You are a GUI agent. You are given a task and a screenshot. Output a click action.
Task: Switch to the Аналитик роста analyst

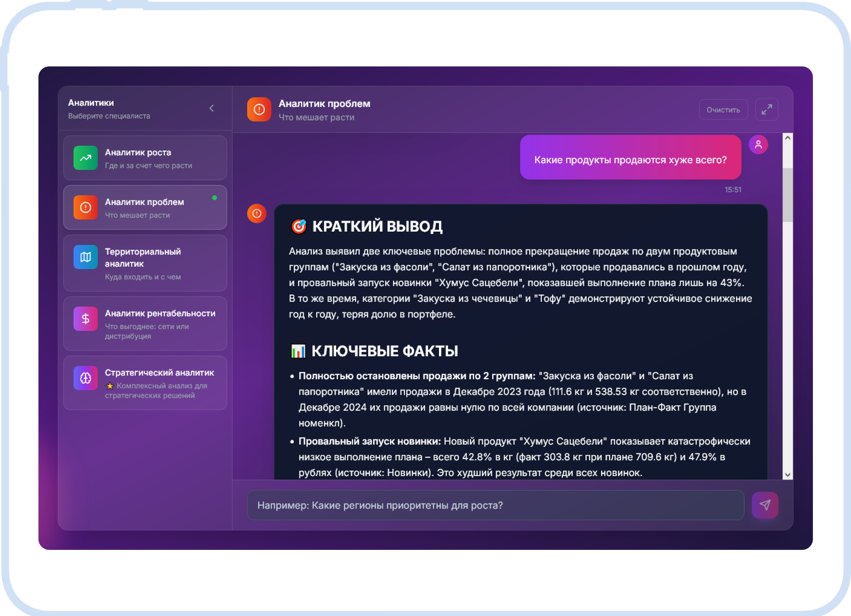pyautogui.click(x=145, y=158)
